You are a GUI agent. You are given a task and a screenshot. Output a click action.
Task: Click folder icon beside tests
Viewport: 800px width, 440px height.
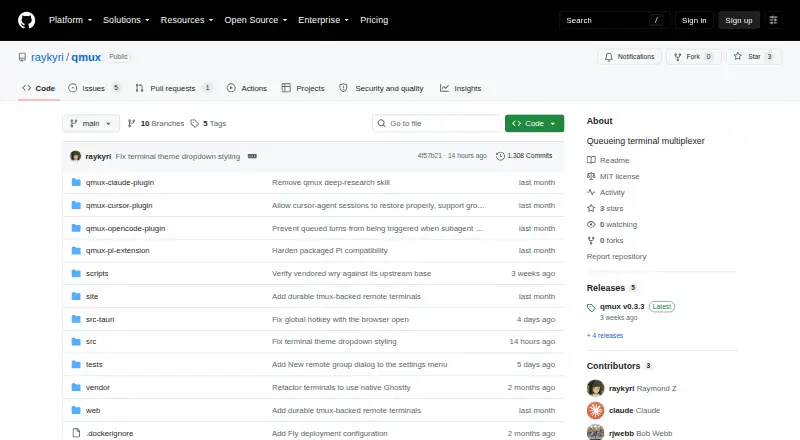(x=76, y=364)
